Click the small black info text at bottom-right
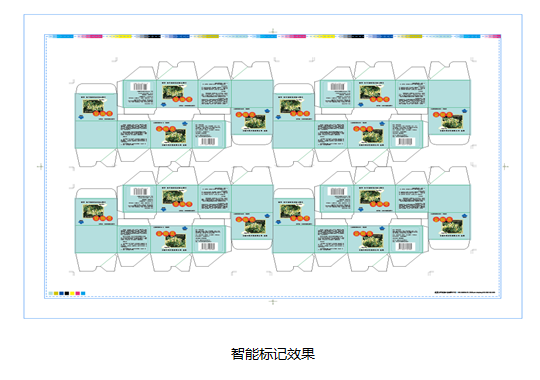The image size is (540, 380). (x=465, y=292)
